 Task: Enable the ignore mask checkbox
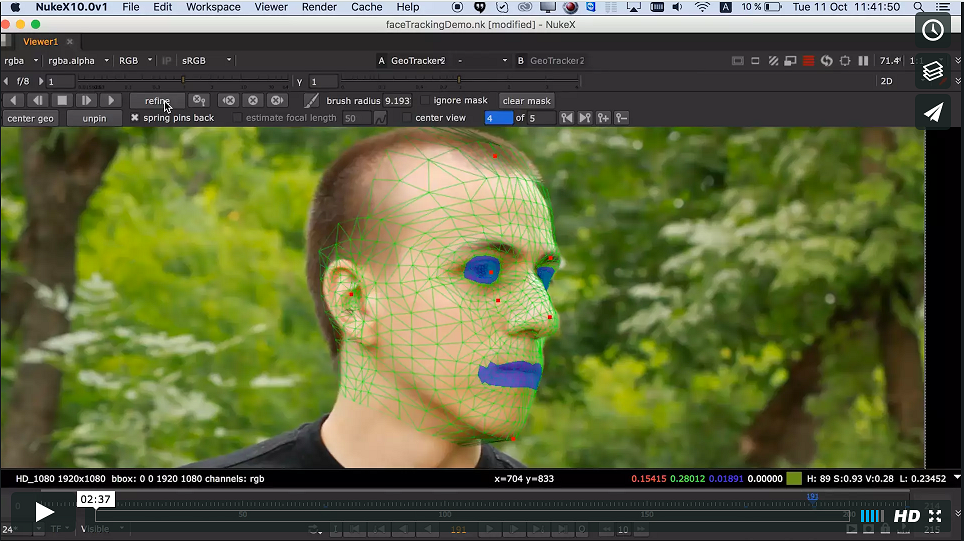pos(425,101)
